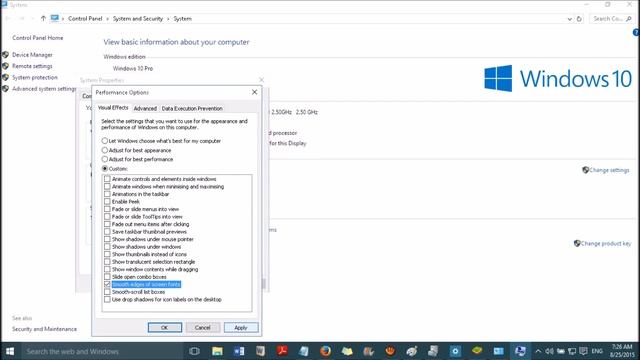This screenshot has height=360, width=640.
Task: Show hidden system tray icons
Action: [x=538, y=351]
